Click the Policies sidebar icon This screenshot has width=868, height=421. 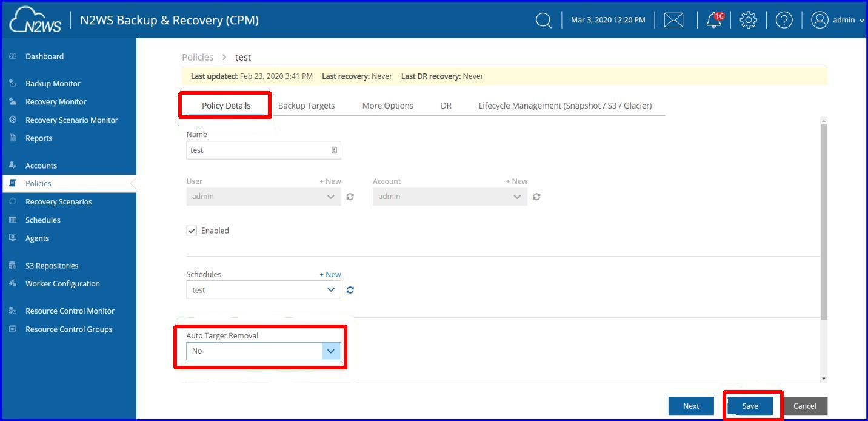pyautogui.click(x=13, y=183)
